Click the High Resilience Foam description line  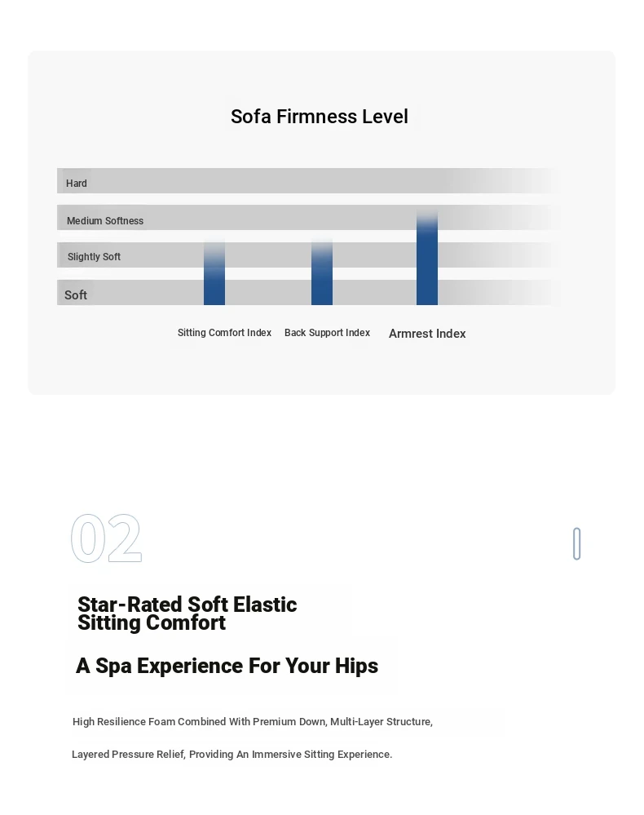point(253,722)
